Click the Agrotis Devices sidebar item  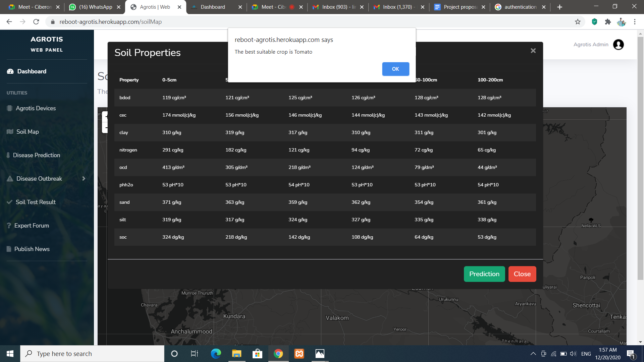[x=36, y=108]
